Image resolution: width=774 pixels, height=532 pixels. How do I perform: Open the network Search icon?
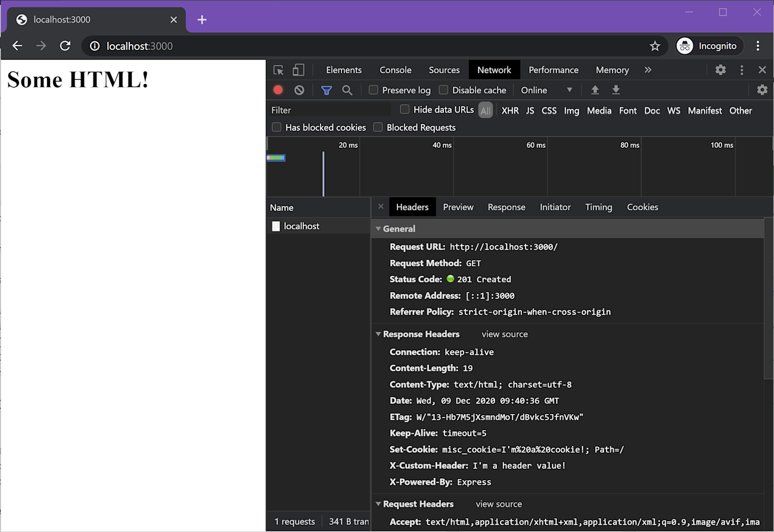point(347,89)
